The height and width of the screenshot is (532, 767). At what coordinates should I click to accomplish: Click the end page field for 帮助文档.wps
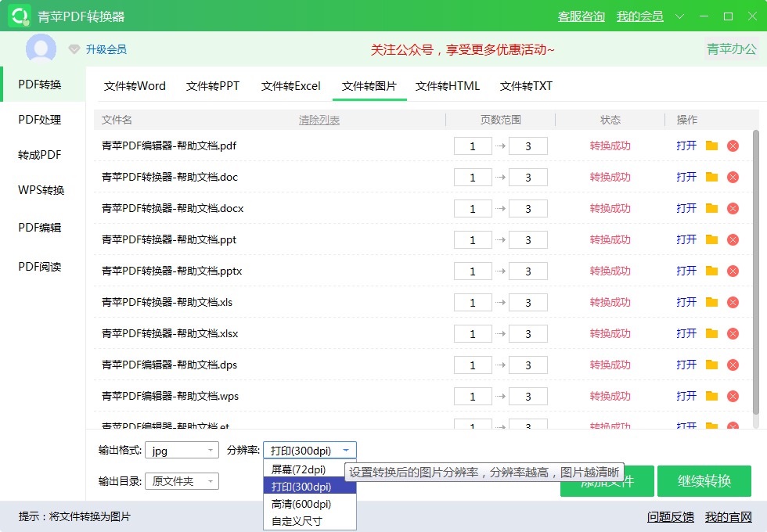click(528, 396)
